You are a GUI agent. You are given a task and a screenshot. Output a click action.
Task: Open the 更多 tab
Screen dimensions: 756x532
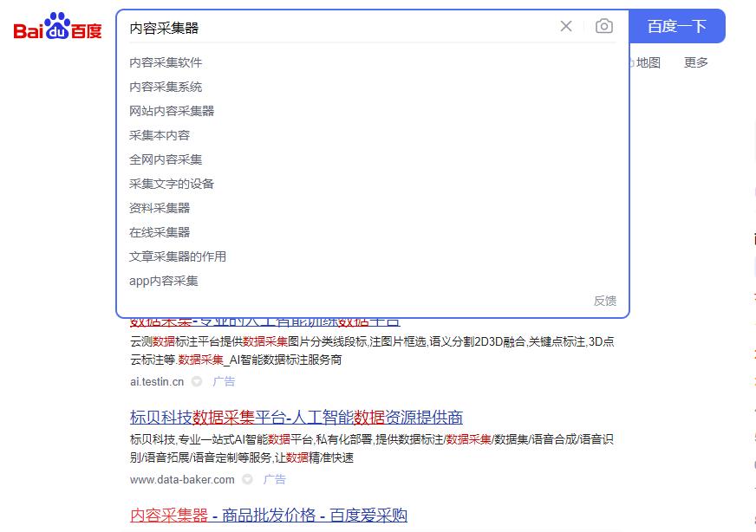(x=695, y=62)
